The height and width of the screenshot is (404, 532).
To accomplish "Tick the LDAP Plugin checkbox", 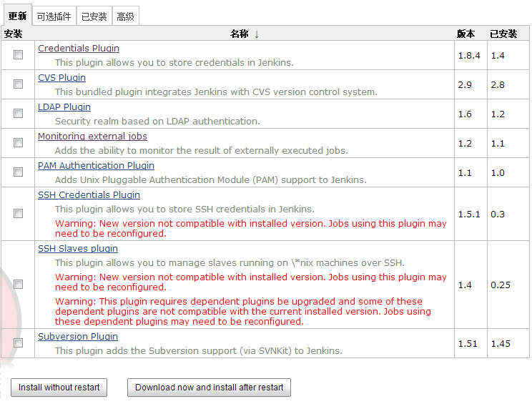I will (x=18, y=113).
